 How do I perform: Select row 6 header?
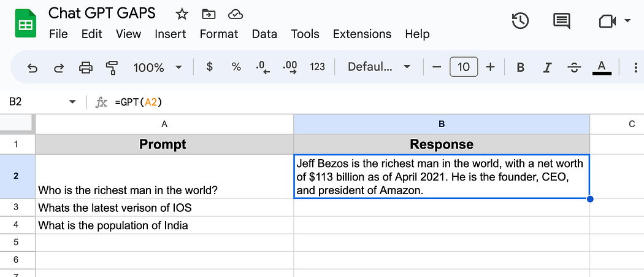[x=17, y=260]
